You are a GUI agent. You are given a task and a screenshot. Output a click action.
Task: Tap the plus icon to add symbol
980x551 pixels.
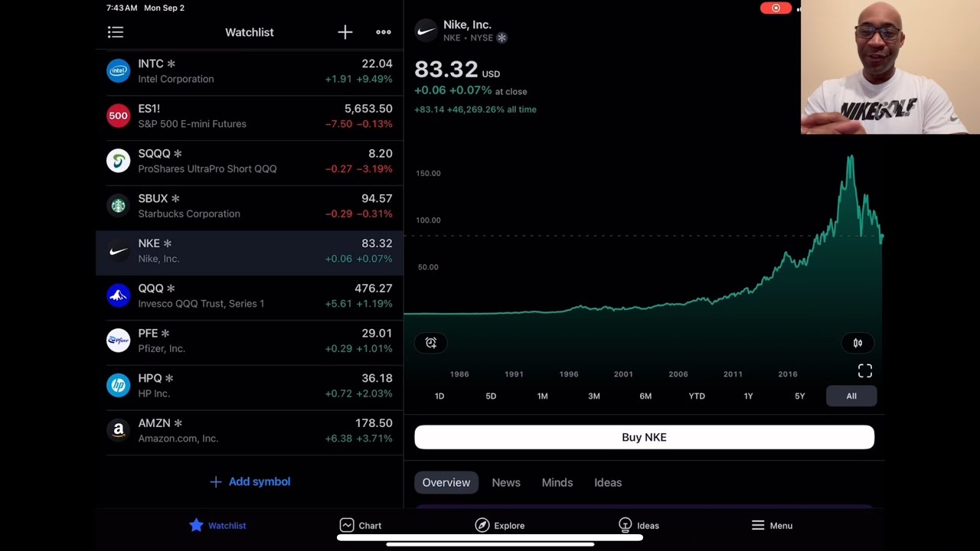coord(345,32)
